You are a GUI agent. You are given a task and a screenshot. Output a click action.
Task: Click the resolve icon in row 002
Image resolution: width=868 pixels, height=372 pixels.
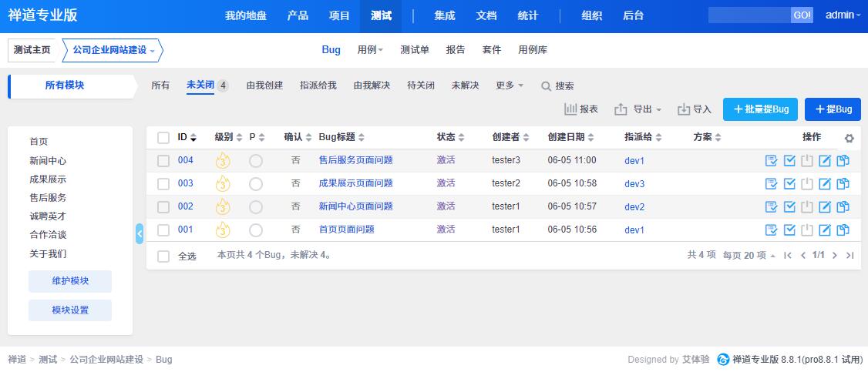pos(790,206)
